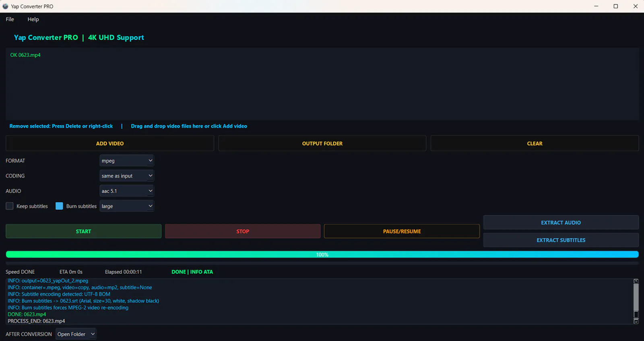The height and width of the screenshot is (341, 644).
Task: Click the PROCESS_END: 0623.mp4 log line
Action: [x=36, y=321]
